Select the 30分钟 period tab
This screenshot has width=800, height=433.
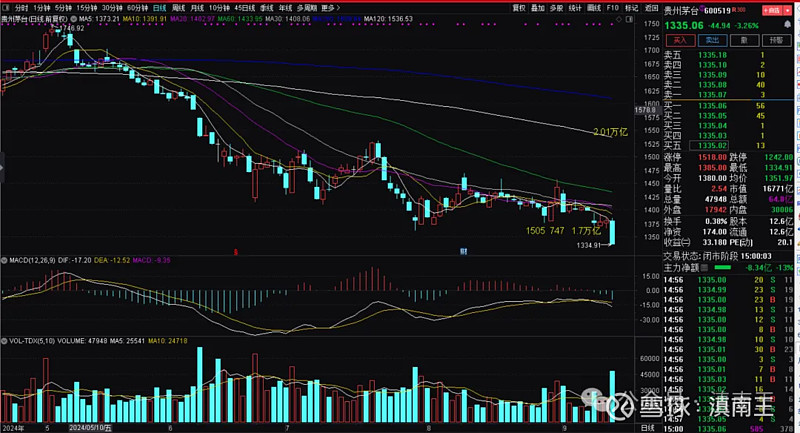click(112, 8)
